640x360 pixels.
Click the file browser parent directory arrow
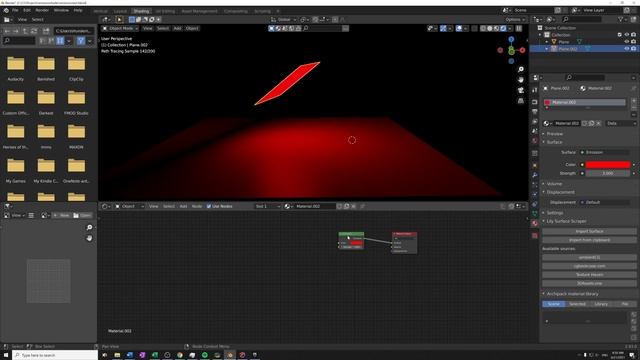[25, 31]
